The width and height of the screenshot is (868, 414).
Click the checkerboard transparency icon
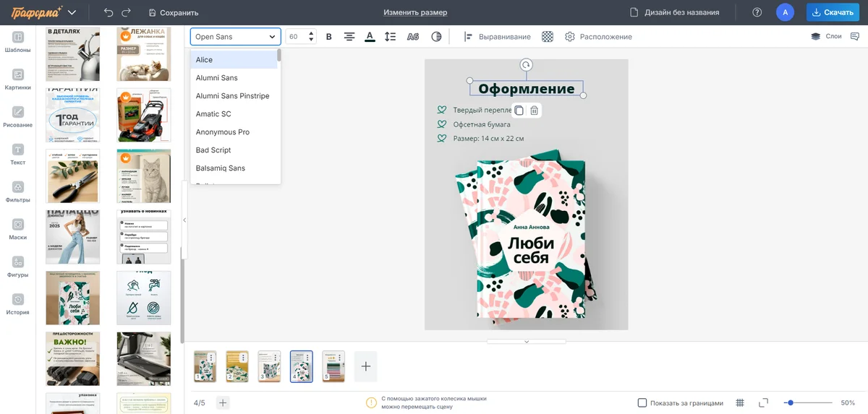(x=548, y=37)
